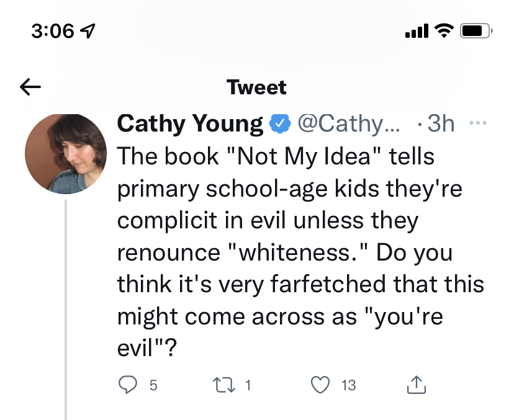Viewport: 514px width, 420px height.
Task: Tap the retweet count 1
Action: [x=248, y=385]
